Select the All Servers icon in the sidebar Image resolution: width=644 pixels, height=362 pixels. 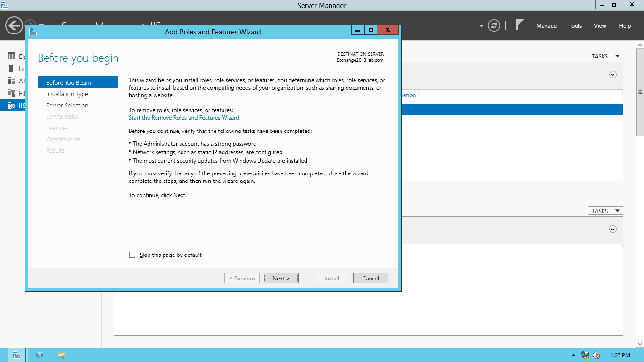[x=11, y=81]
